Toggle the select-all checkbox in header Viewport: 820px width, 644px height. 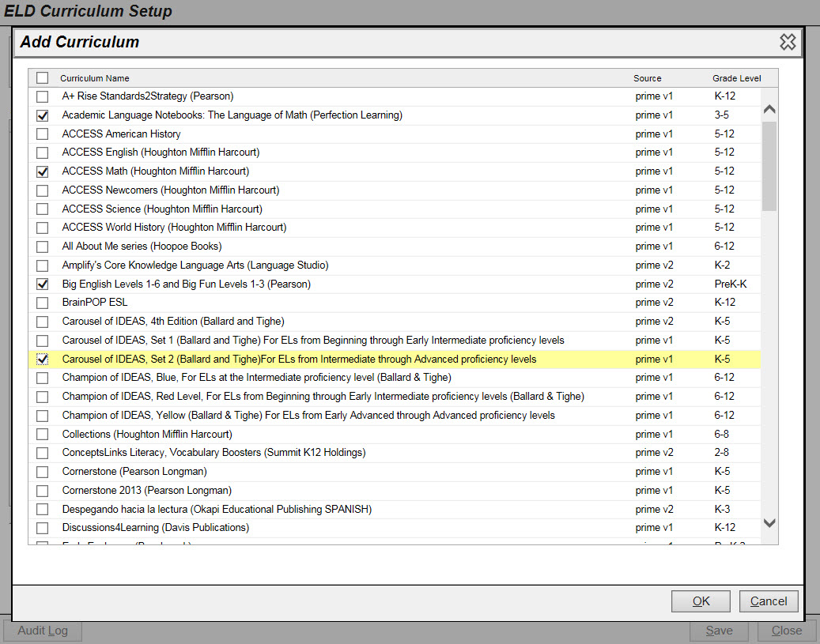[x=43, y=78]
